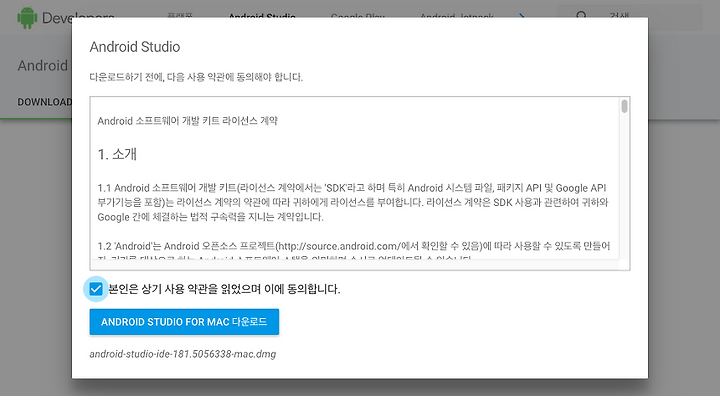Click paragraph 1.2 mentioning source.android.com
Viewport: 720px width, 396px height.
tap(354, 251)
